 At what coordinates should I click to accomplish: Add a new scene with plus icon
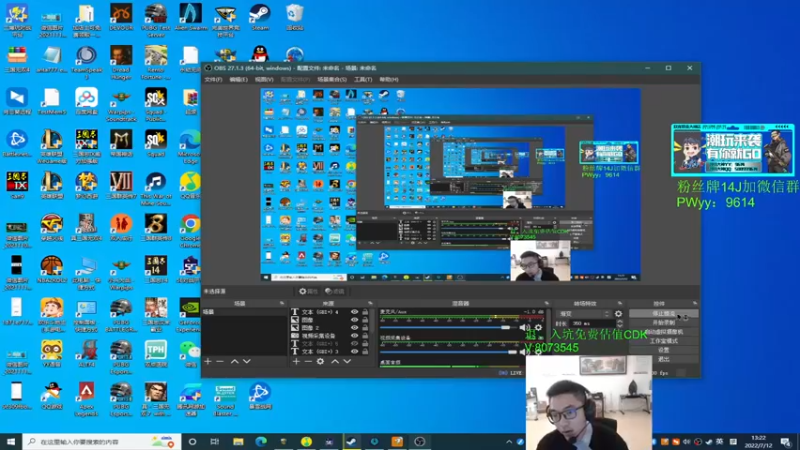click(208, 361)
